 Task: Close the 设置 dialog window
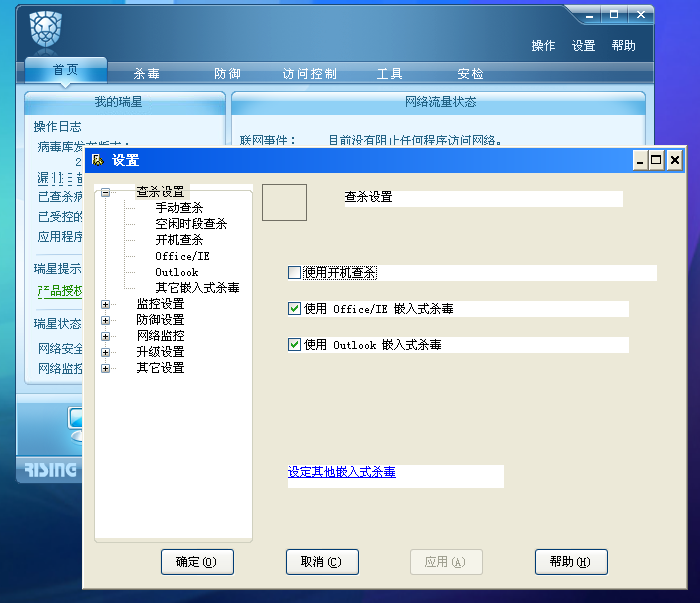(675, 160)
